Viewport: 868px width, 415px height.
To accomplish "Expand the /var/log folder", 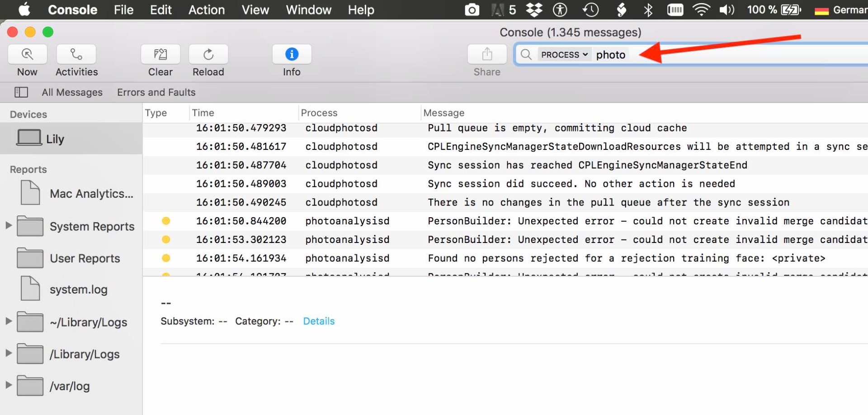I will (x=8, y=385).
